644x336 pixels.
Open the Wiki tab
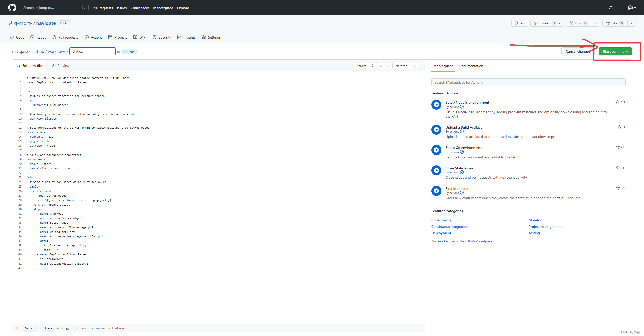(x=140, y=37)
